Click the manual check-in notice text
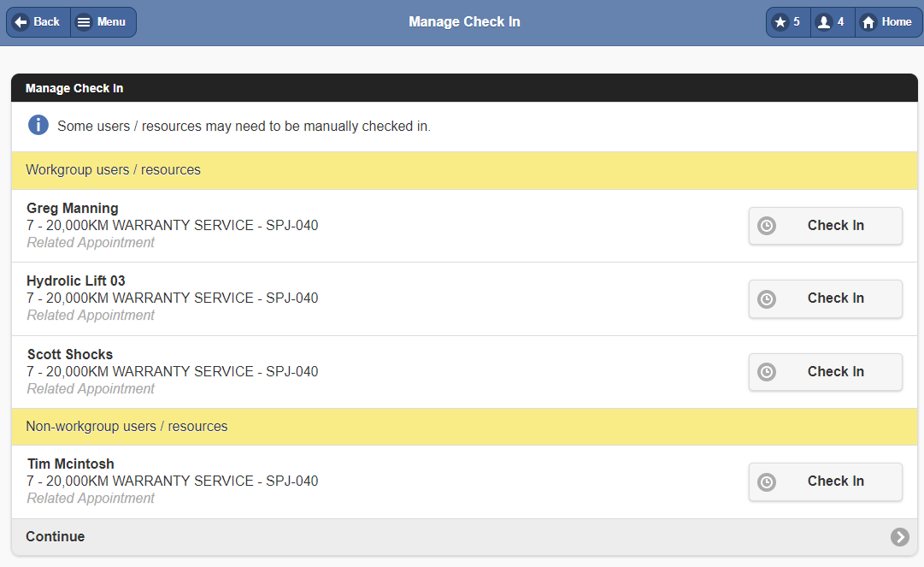This screenshot has height=567, width=924. point(244,127)
